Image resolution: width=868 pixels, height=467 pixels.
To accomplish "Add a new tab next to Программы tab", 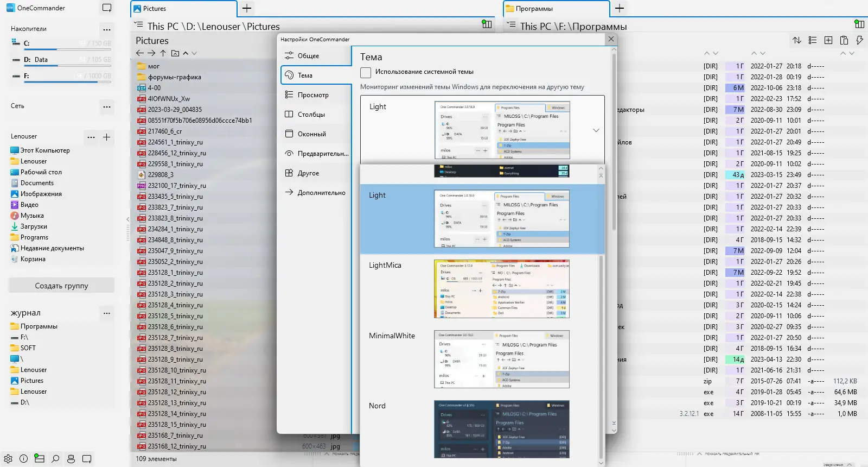I will coord(620,8).
